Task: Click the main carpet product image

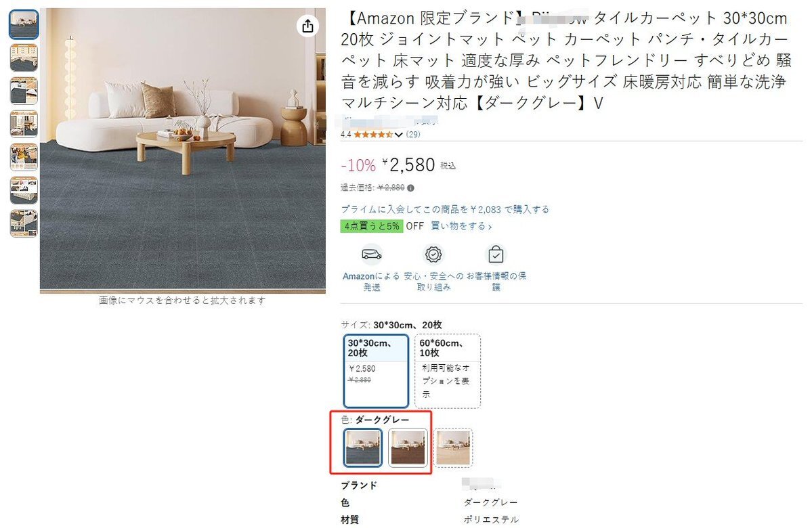Action: pyautogui.click(x=183, y=151)
